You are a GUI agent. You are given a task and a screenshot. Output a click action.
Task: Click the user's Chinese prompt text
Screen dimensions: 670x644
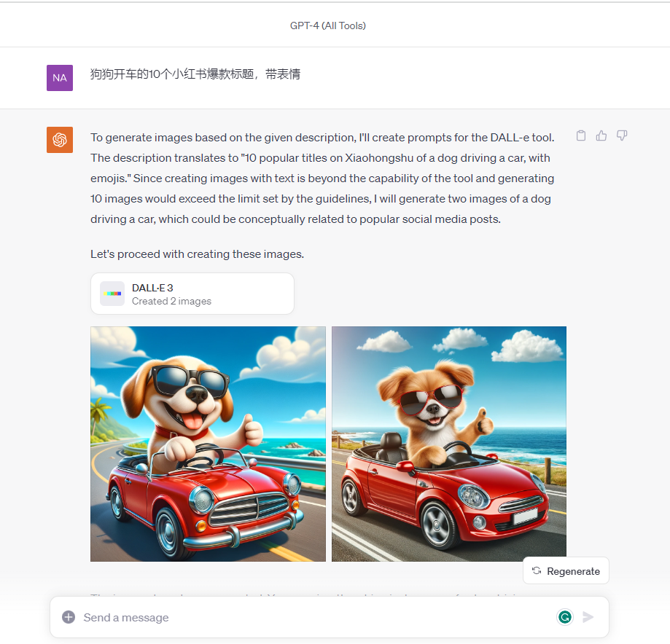pyautogui.click(x=195, y=74)
